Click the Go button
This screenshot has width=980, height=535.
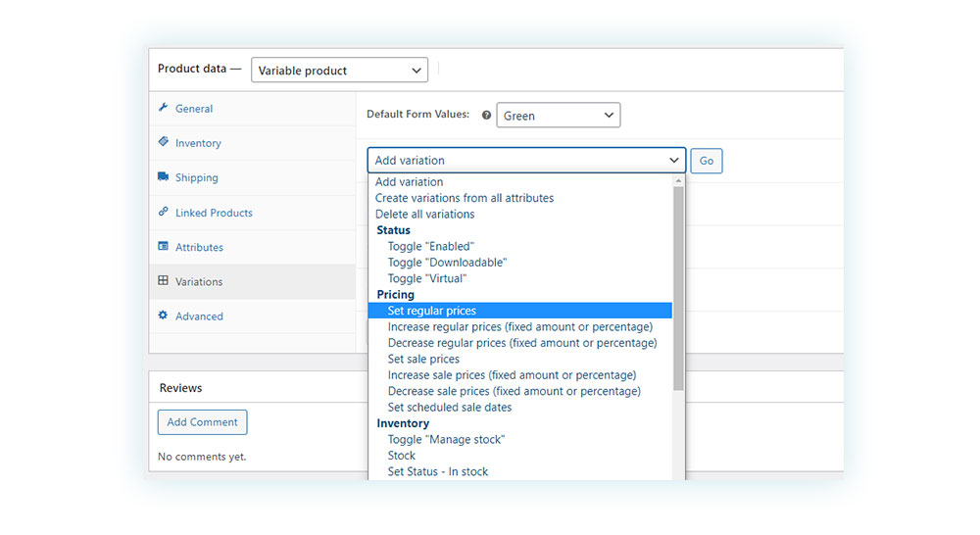707,161
